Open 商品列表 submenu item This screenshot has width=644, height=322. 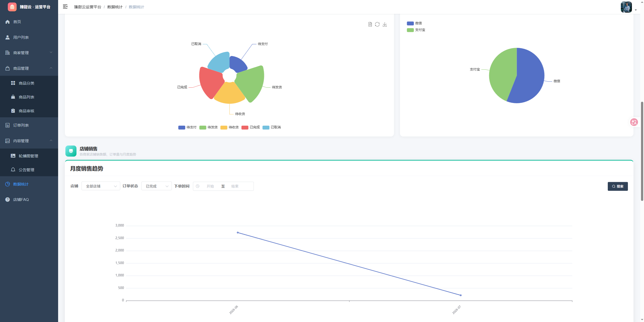(x=29, y=97)
